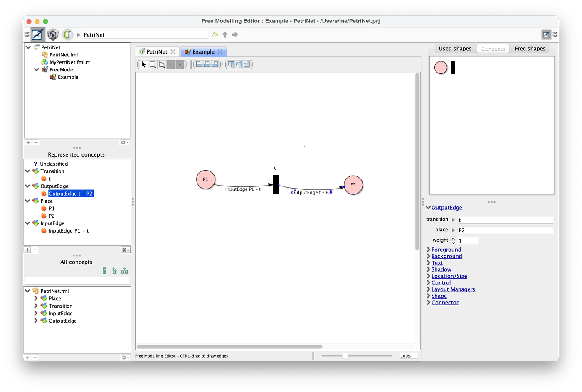
Task: Open the green Ci perspective icon
Action: click(67, 34)
